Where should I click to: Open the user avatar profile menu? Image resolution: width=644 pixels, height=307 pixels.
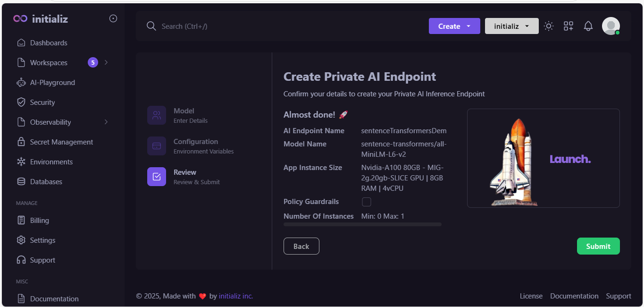tap(611, 26)
